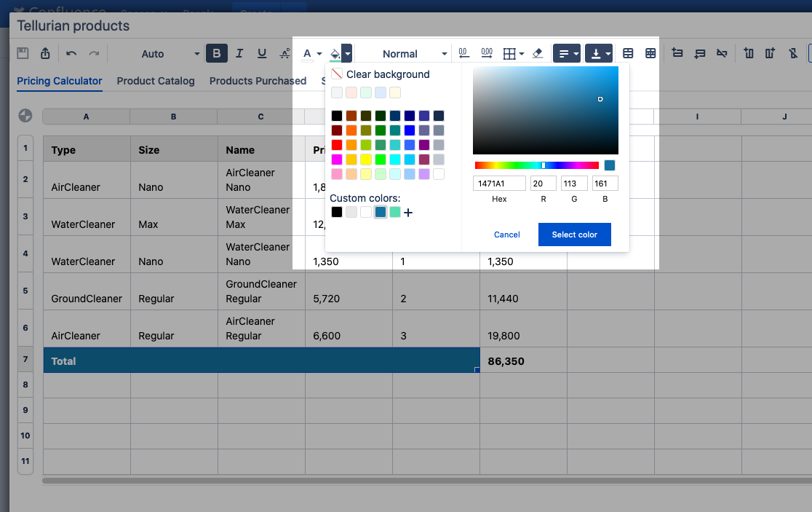Viewport: 812px width, 512px height.
Task: Select the pure yellow palette swatch
Action: click(x=365, y=159)
